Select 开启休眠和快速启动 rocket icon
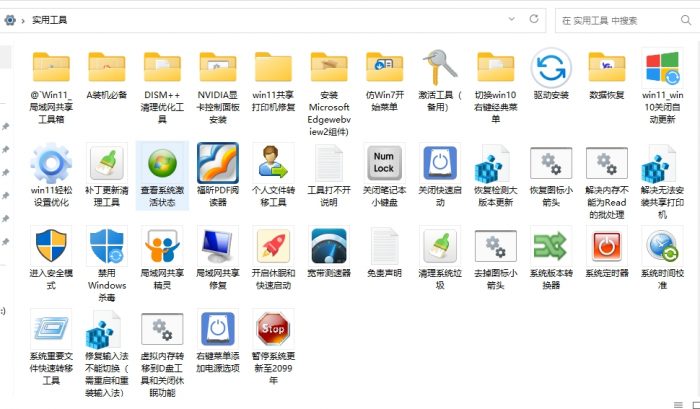700x409 pixels. click(273, 246)
